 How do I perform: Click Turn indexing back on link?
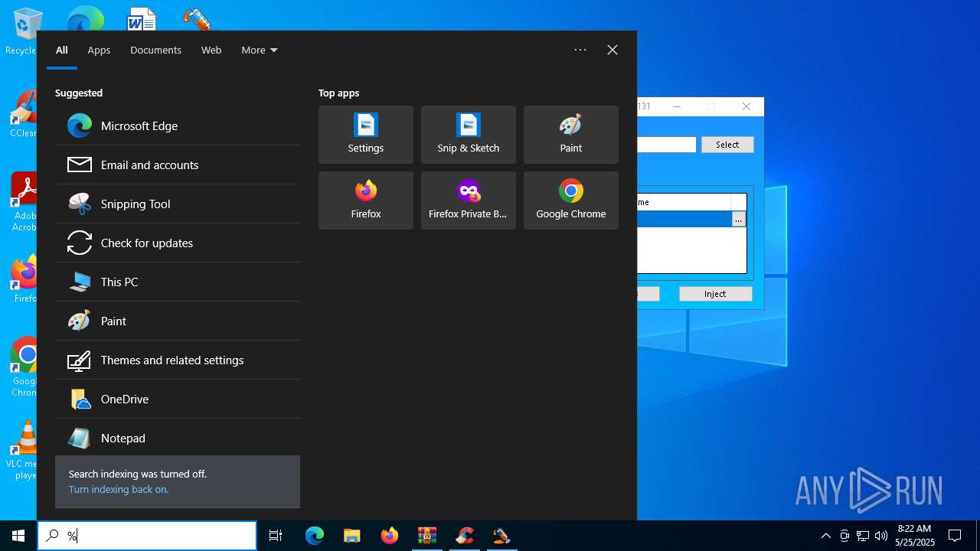119,489
